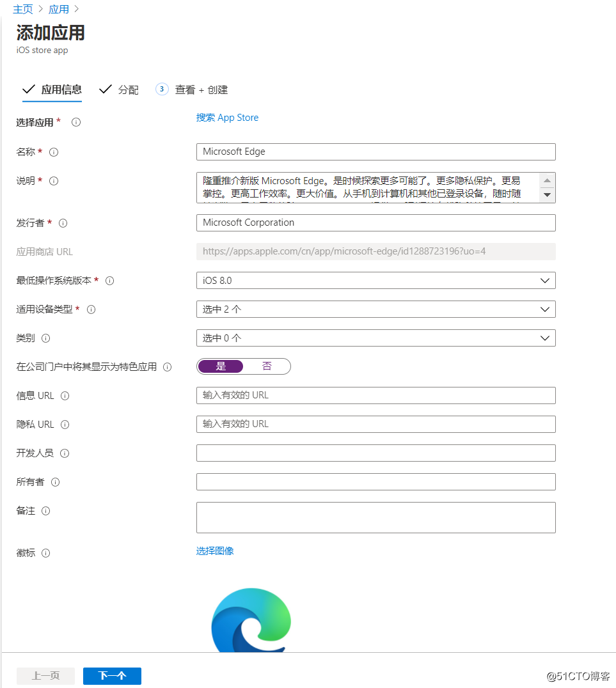Set featured app toggle to 否
The image size is (616, 688).
(267, 366)
